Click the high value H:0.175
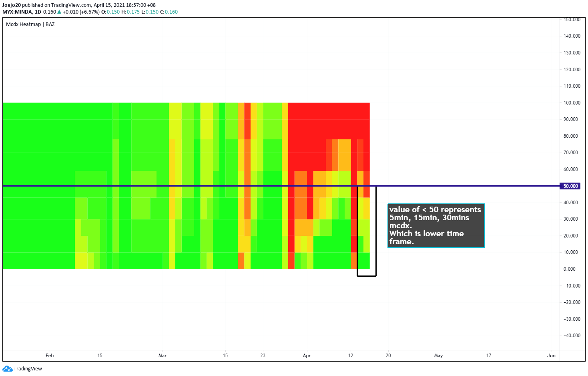 click(130, 12)
